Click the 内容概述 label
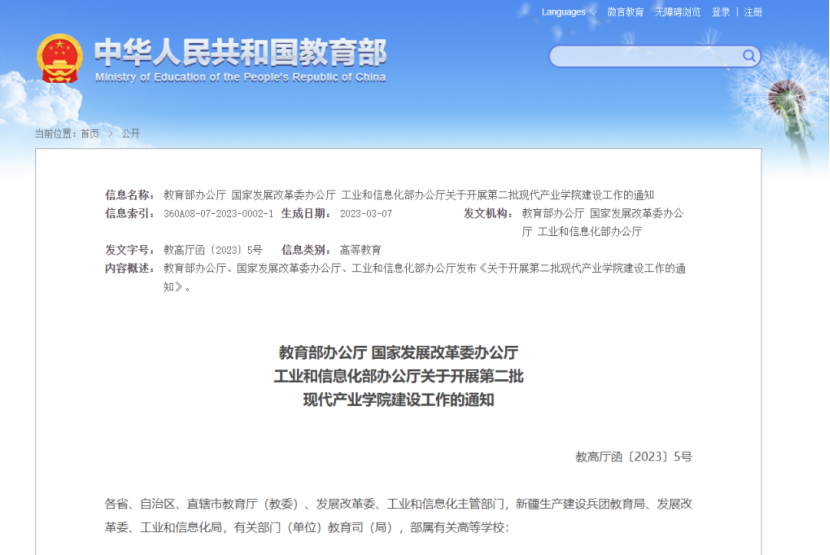 click(130, 268)
